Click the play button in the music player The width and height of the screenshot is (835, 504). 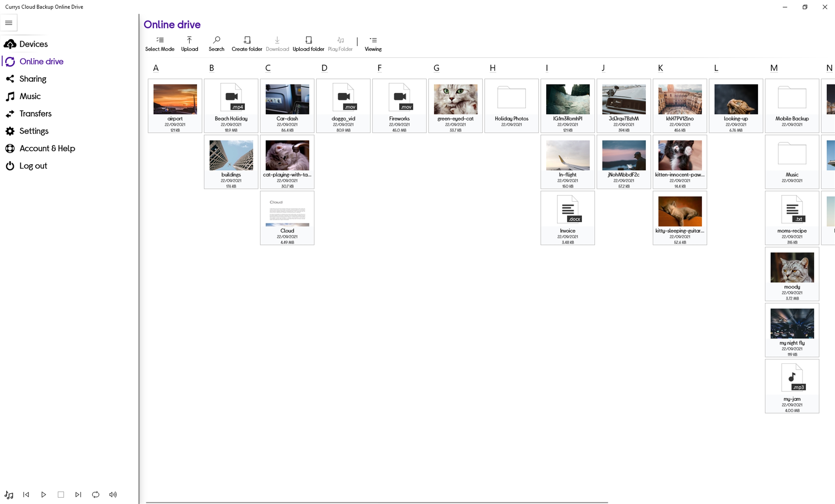43,495
